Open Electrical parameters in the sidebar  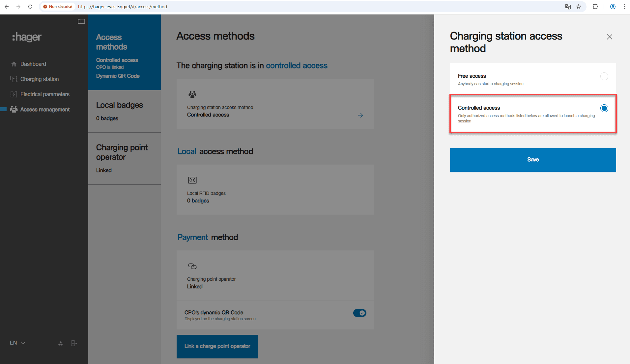[45, 94]
